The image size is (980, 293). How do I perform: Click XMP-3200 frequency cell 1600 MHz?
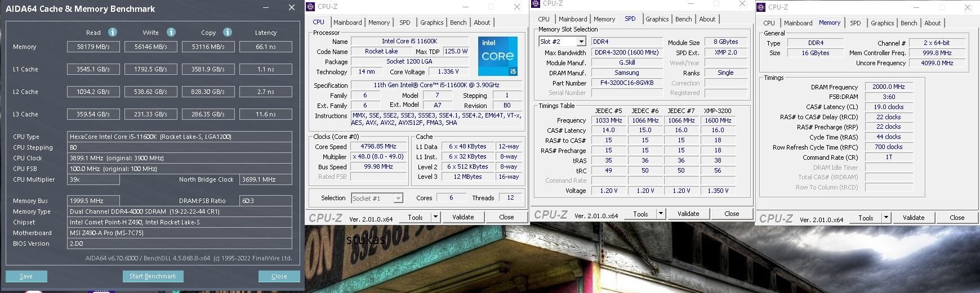pos(718,120)
